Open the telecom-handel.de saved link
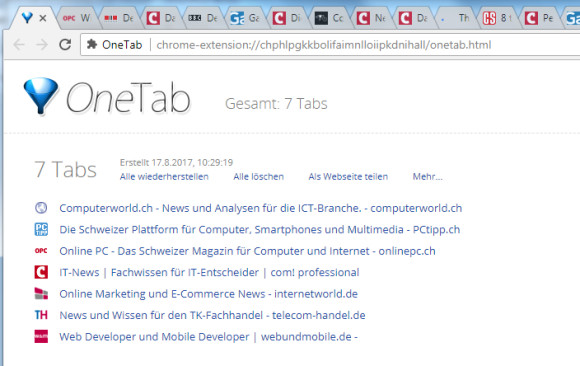 [212, 315]
